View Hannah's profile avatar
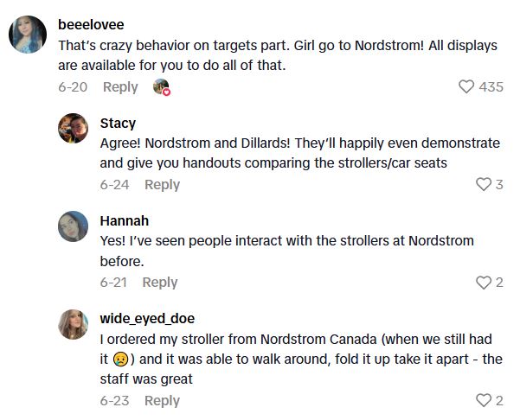Viewport: 520px width, 420px height. coord(73,226)
